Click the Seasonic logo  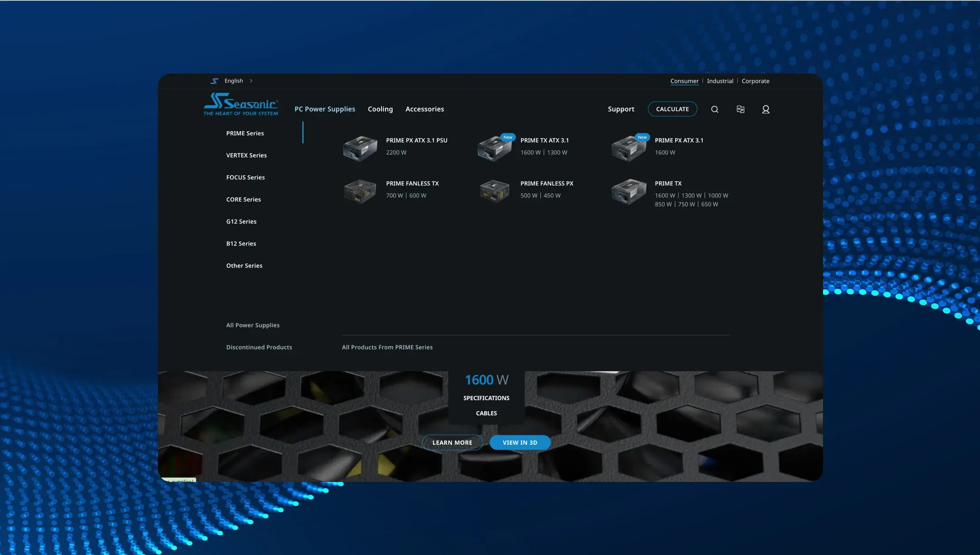coord(241,104)
